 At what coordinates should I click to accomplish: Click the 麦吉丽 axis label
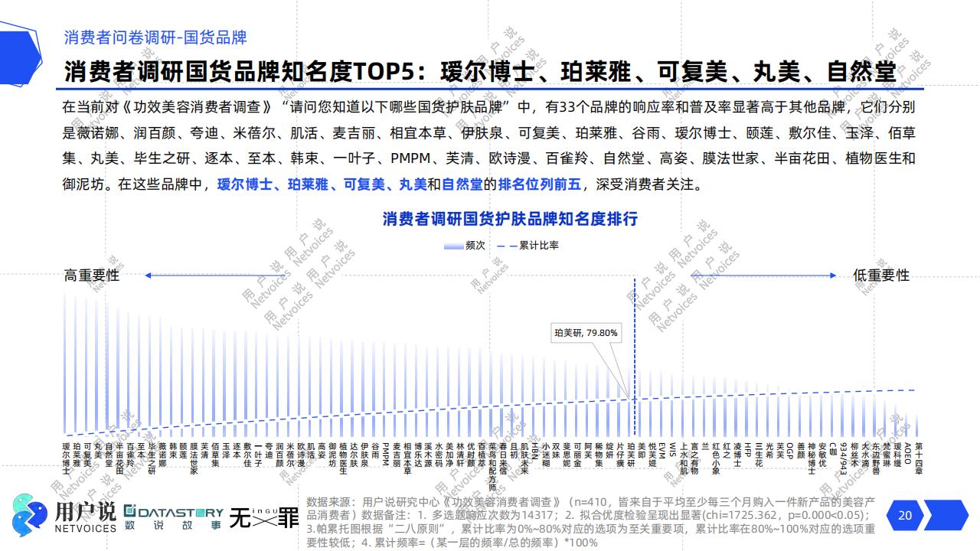[x=397, y=455]
